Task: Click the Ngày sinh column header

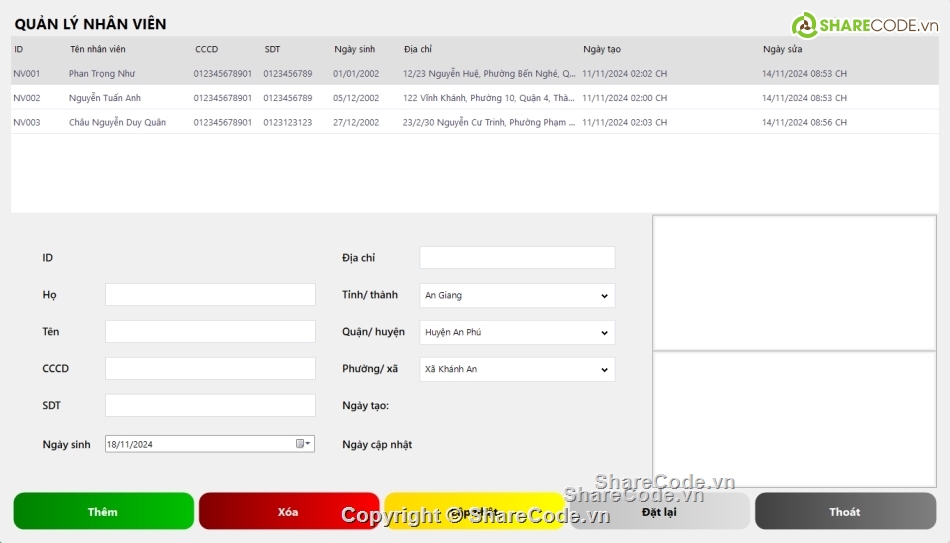Action: coord(354,49)
